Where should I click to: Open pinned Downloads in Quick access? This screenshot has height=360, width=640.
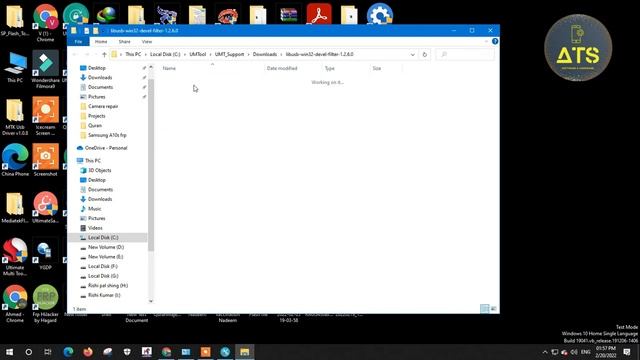[x=100, y=78]
